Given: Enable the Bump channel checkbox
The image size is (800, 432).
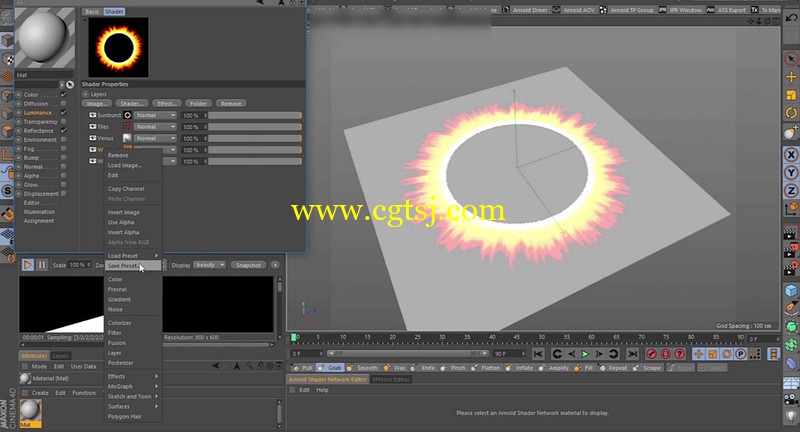Looking at the screenshot, I should pyautogui.click(x=63, y=158).
